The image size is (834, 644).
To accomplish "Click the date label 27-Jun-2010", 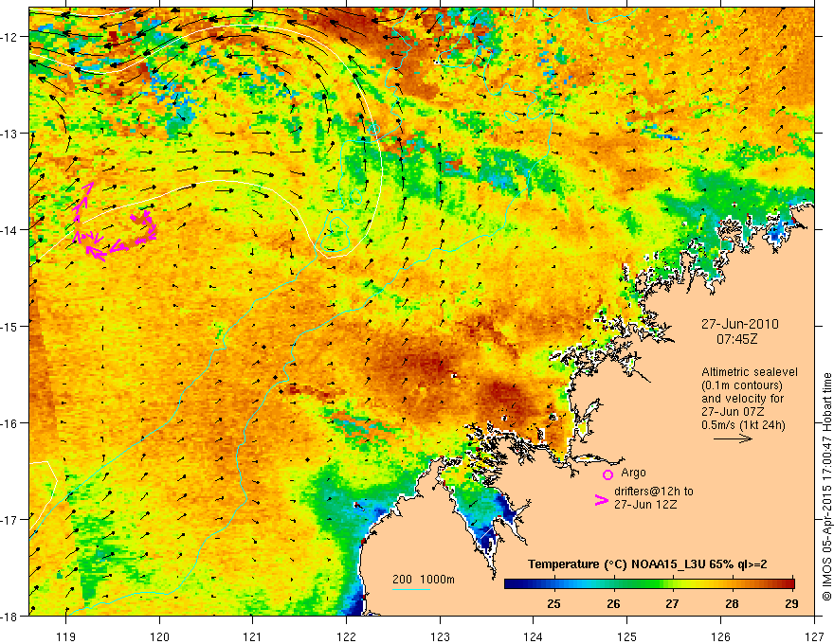I will (740, 324).
